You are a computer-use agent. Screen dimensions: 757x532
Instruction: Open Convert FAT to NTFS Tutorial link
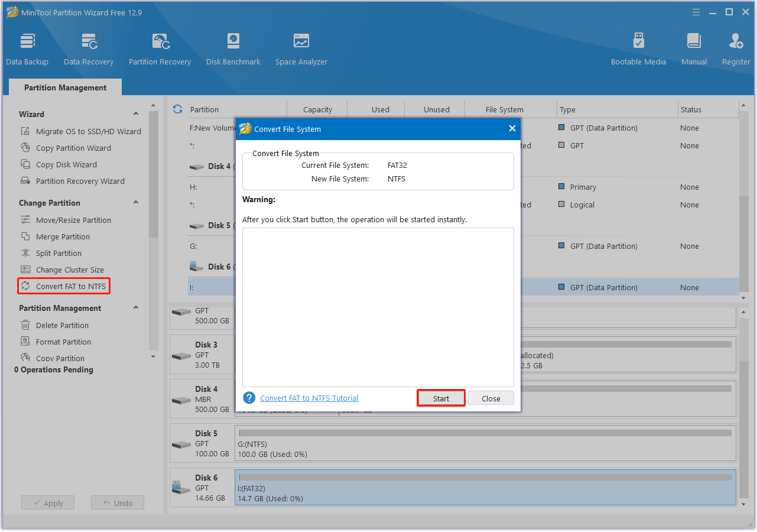tap(309, 398)
